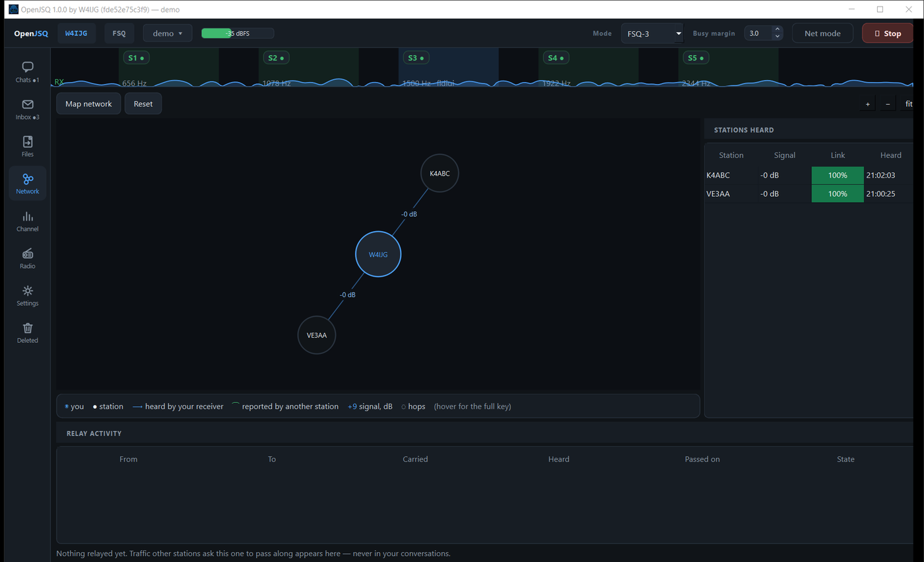924x562 pixels.
Task: Click the RELAY ACTIVITY panel title
Action: (94, 433)
